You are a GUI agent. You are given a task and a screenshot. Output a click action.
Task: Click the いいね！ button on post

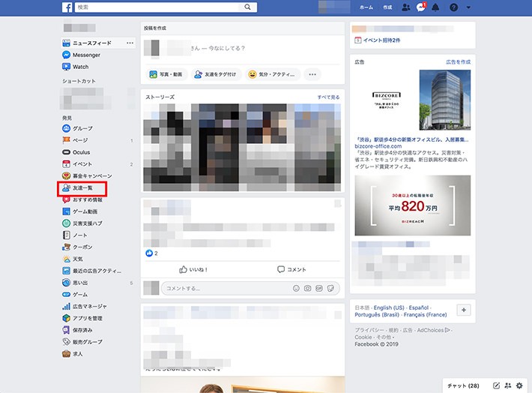[x=193, y=268]
